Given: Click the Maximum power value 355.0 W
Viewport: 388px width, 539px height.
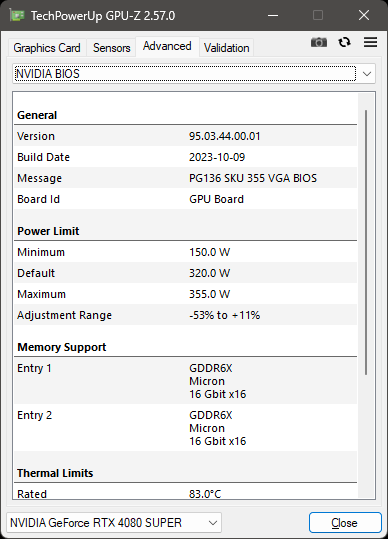Looking at the screenshot, I should tap(209, 294).
